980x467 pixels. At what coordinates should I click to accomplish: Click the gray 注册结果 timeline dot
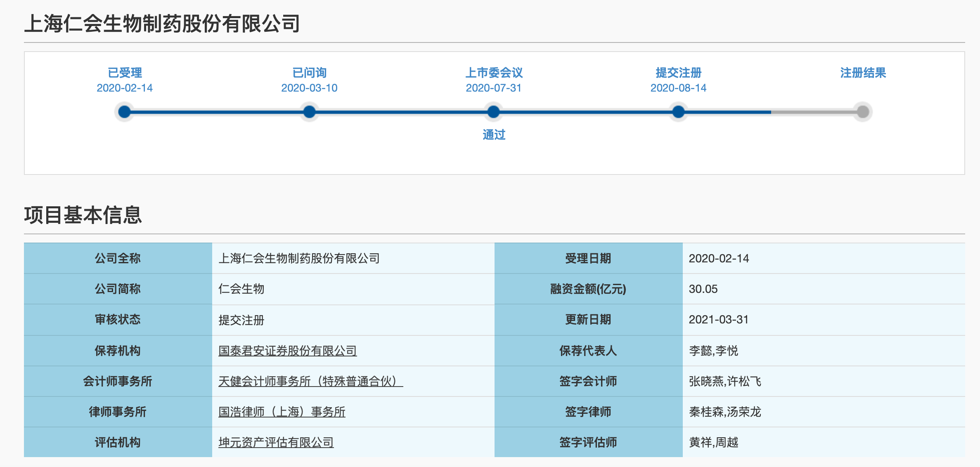coord(863,112)
